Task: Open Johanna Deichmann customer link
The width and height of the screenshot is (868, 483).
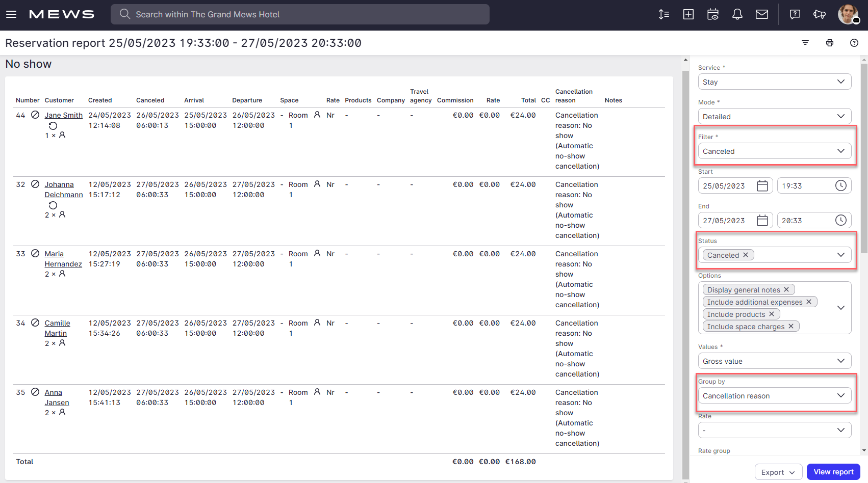Action: pos(63,190)
